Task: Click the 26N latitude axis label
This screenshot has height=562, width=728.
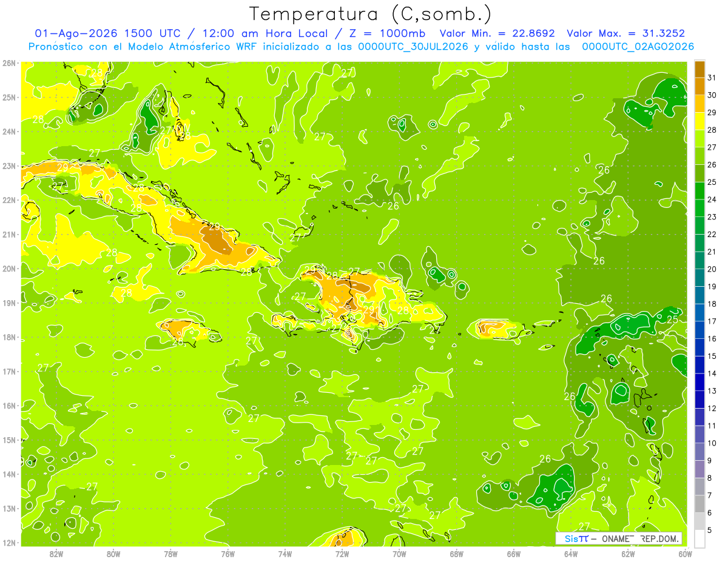Action: pos(9,63)
